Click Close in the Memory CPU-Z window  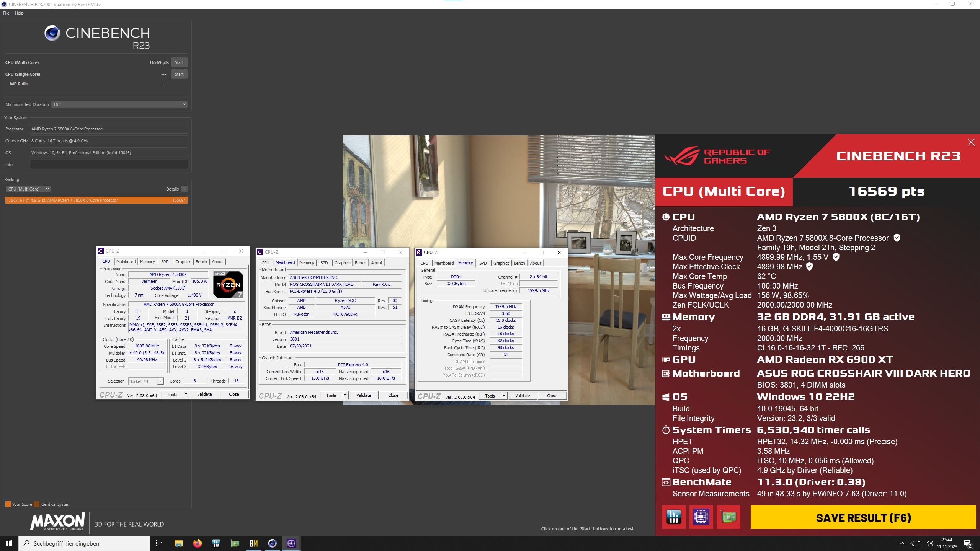[x=552, y=396]
